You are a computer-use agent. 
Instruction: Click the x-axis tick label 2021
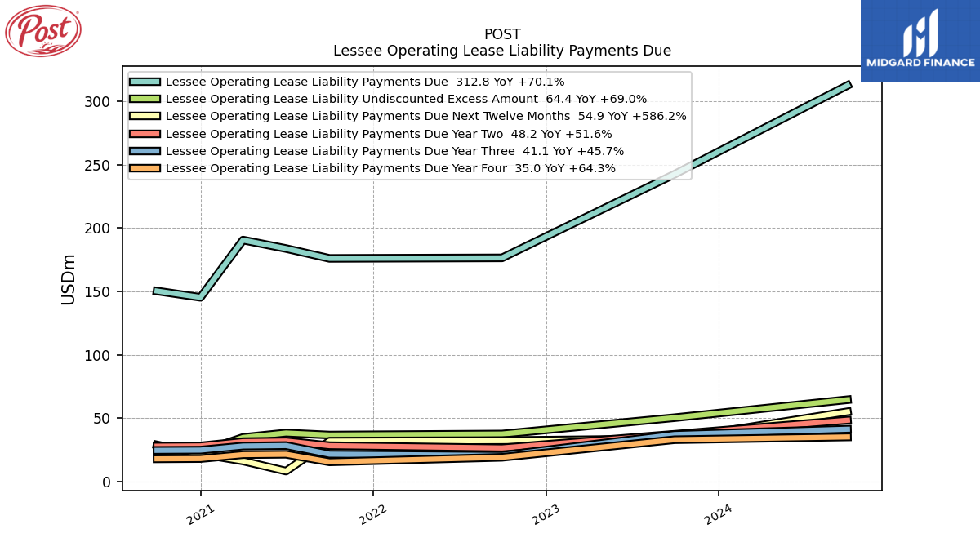point(201,514)
